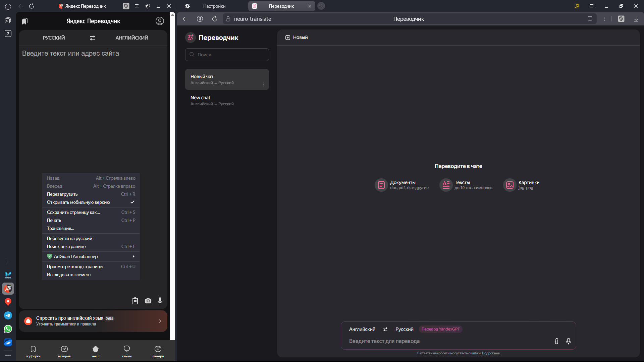This screenshot has height=362, width=644.
Task: Open tabs overview icon in left sidebar
Action: [x=8, y=20]
